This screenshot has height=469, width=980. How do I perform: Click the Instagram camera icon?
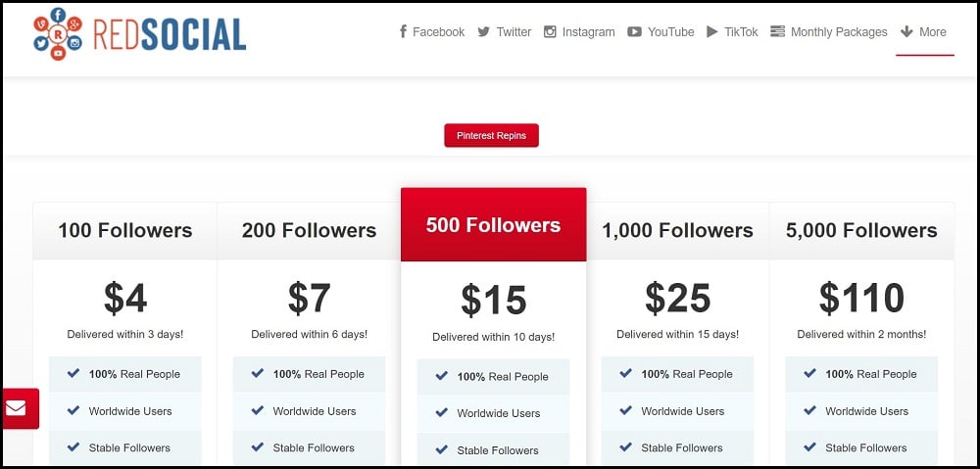pyautogui.click(x=551, y=31)
